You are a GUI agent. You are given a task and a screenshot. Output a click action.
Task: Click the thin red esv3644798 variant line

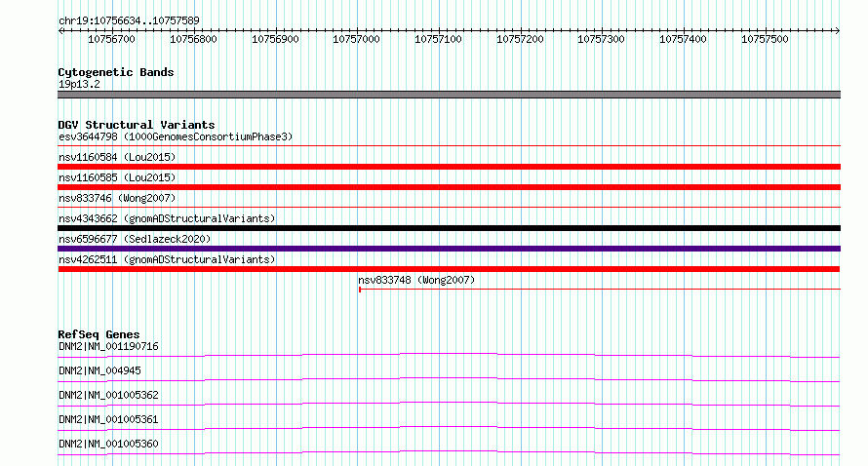449,146
